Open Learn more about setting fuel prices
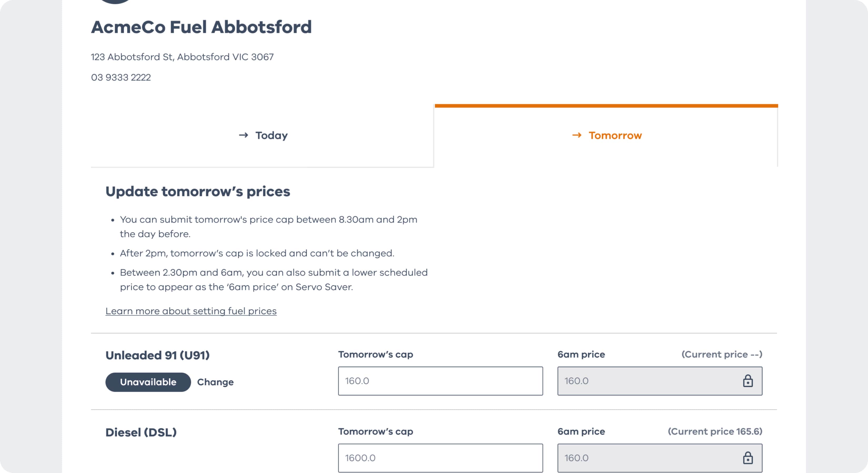The image size is (868, 473). 191,311
